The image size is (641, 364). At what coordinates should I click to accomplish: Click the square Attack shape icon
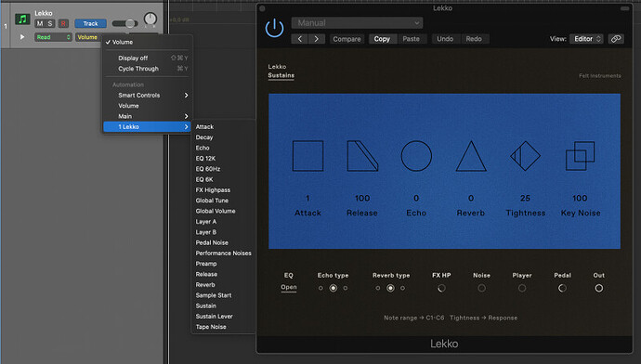(x=307, y=156)
